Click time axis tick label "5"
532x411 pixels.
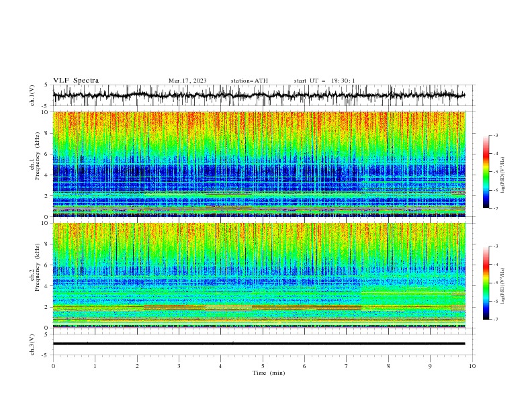point(263,366)
